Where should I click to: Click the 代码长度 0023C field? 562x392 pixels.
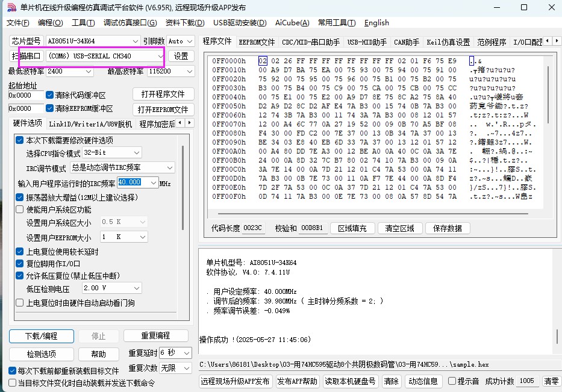pyautogui.click(x=253, y=228)
